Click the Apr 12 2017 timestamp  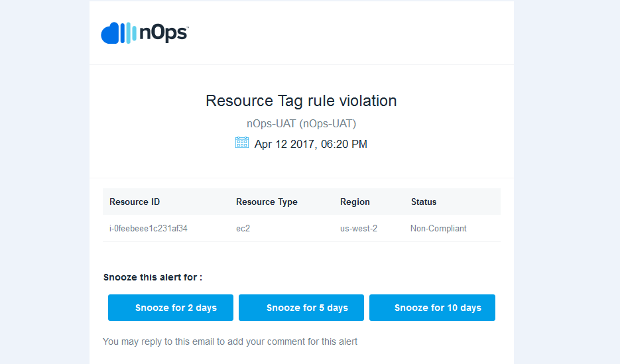(310, 145)
